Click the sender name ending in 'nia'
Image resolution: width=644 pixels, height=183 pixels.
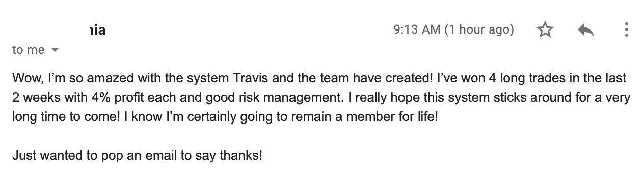[97, 30]
